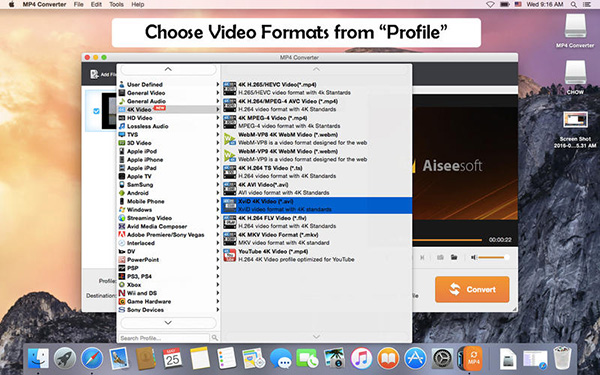
Task: Choose General Audio music note icon
Action: click(x=122, y=101)
